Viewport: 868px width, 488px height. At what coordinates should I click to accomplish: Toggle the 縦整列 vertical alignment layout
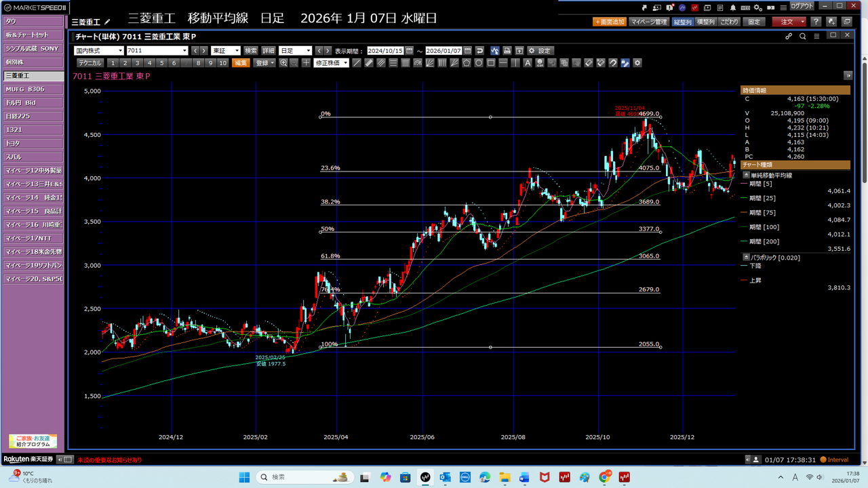(x=682, y=22)
